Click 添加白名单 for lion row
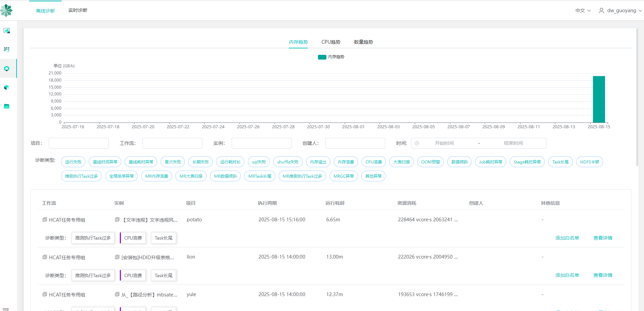 [x=567, y=275]
